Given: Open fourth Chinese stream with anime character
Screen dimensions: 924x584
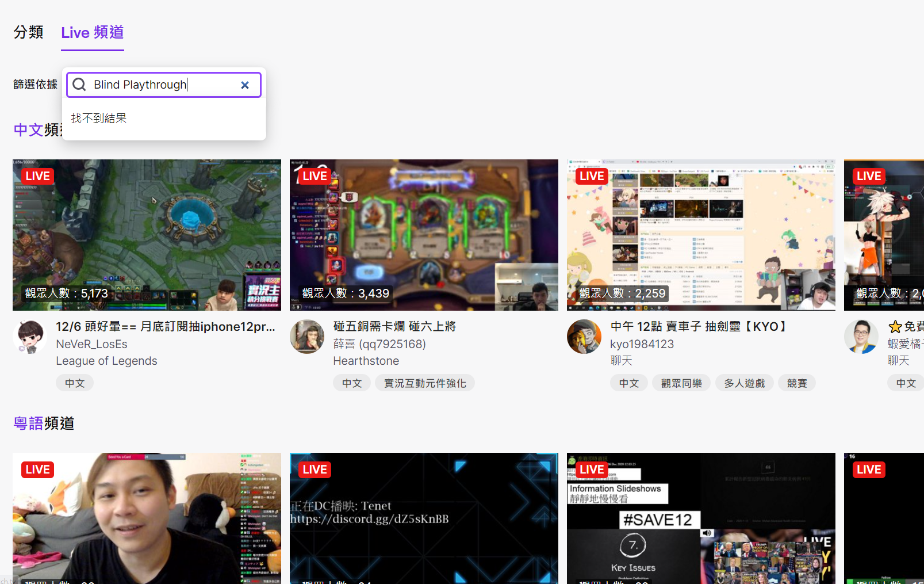Looking at the screenshot, I should click(x=884, y=235).
